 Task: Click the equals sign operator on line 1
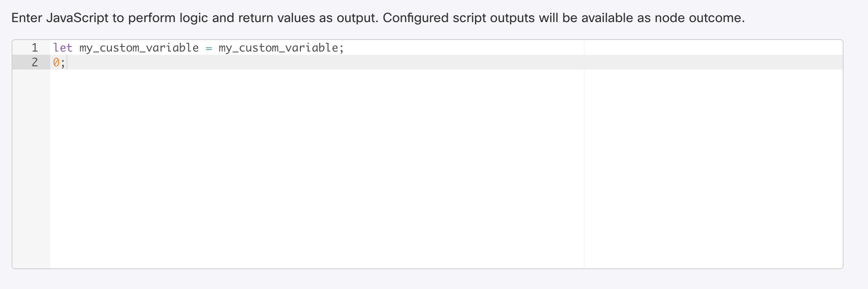click(209, 48)
